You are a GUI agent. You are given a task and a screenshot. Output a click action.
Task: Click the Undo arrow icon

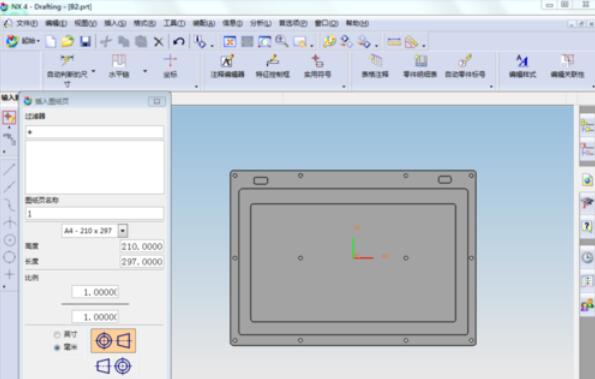point(178,41)
